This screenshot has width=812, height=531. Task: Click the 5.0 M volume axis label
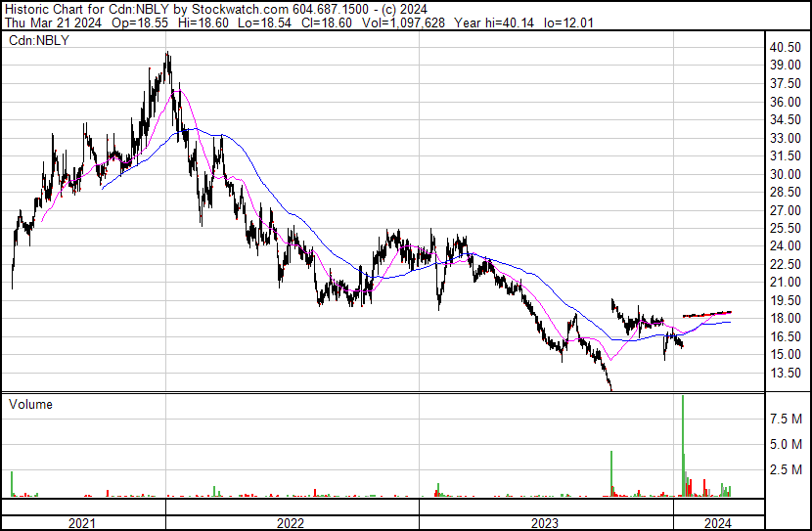(x=786, y=444)
